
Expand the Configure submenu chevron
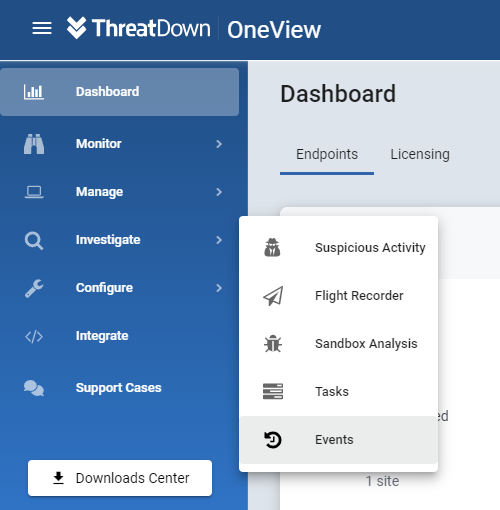(219, 288)
